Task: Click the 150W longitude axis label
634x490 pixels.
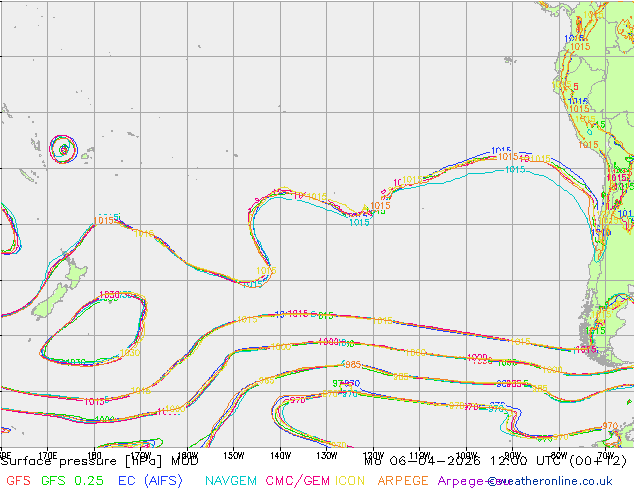Action: pyautogui.click(x=234, y=456)
